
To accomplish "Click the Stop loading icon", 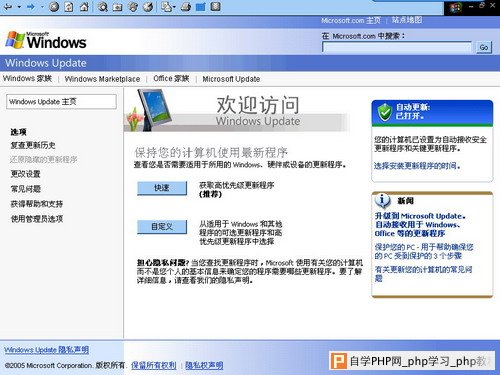I will (54, 6).
